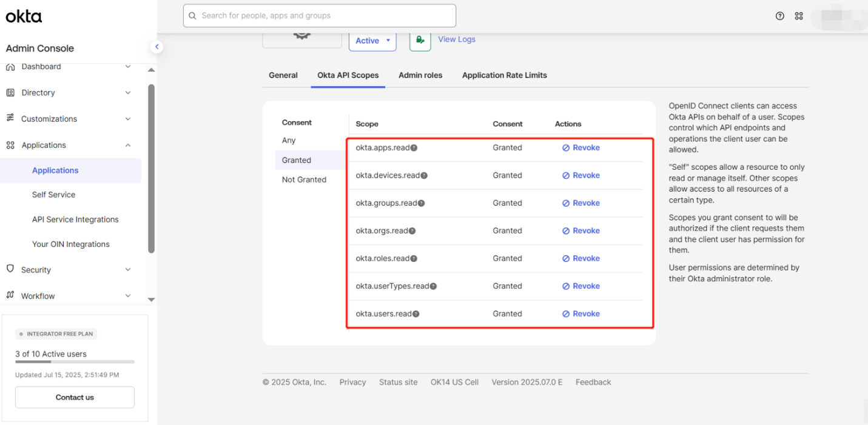Viewport: 868px width, 425px height.
Task: Click the green key View Logs icon
Action: coord(419,39)
